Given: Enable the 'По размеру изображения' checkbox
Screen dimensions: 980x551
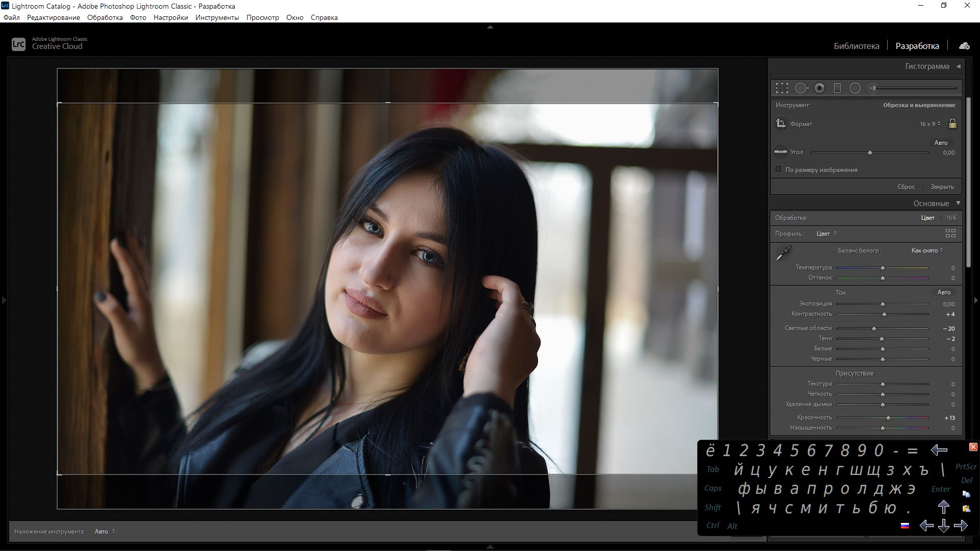Looking at the screenshot, I should [778, 169].
